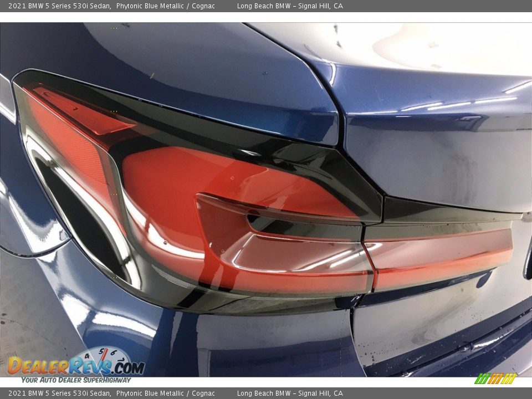
Task: Click bottom 'Long Beach BMW - Signal Hill, CA' caption
Action: [x=290, y=393]
